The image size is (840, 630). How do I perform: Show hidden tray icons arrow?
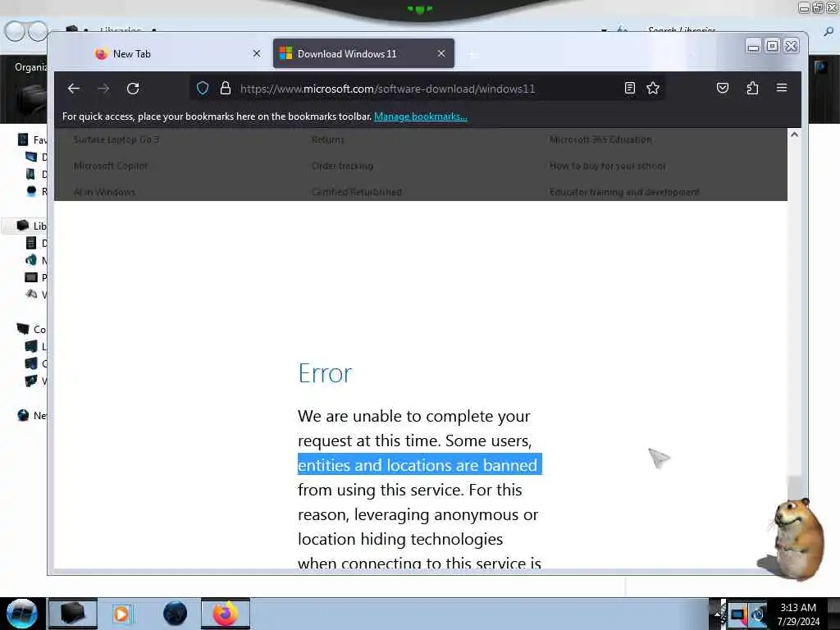717,614
